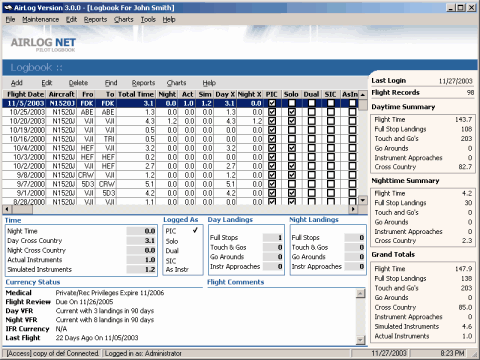Open the File menu
Screen dimensions: 480x360
pyautogui.click(x=10, y=20)
